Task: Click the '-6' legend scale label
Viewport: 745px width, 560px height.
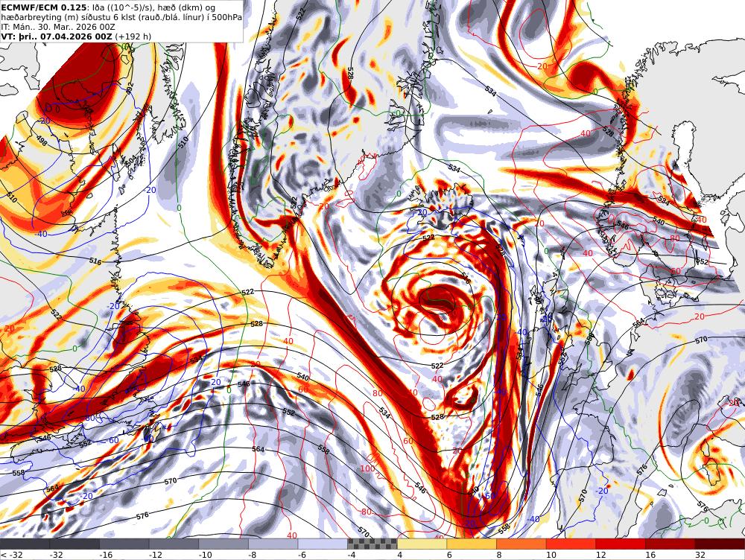Action: (x=302, y=555)
